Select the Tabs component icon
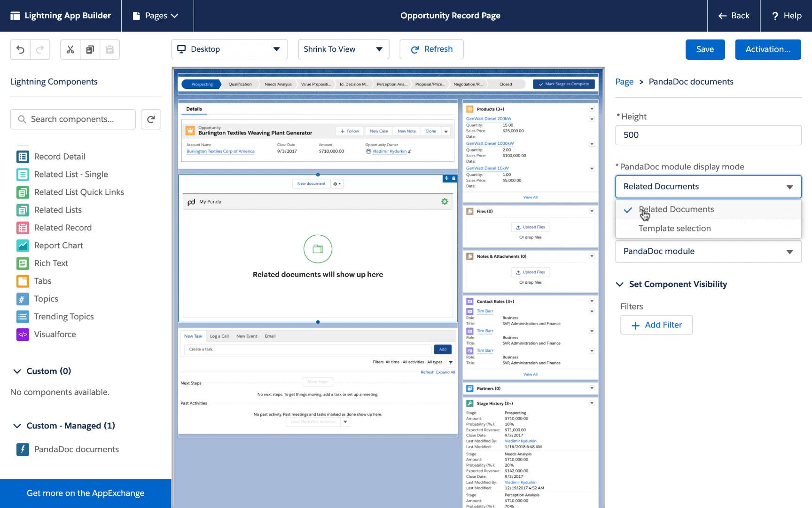The height and width of the screenshot is (508, 812). [x=23, y=281]
